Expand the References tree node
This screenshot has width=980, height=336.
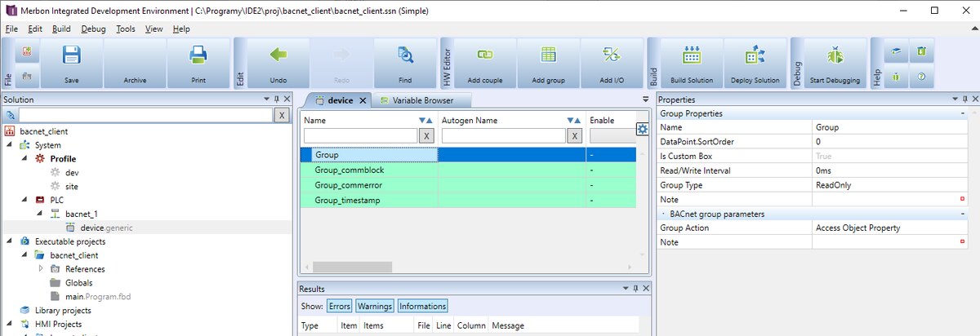(42, 268)
